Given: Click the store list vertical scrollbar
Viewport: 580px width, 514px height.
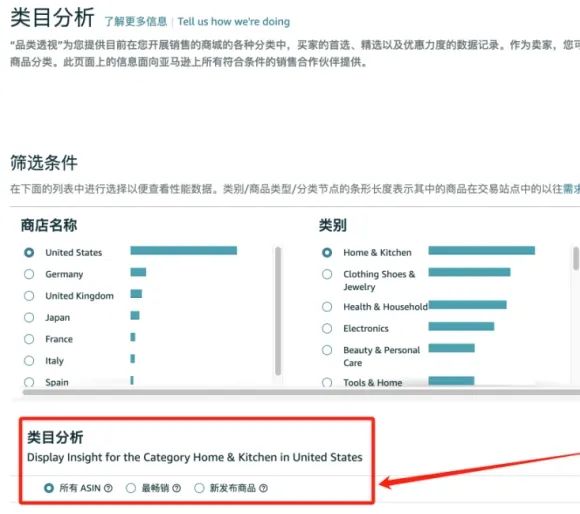Looking at the screenshot, I should pos(278,311).
